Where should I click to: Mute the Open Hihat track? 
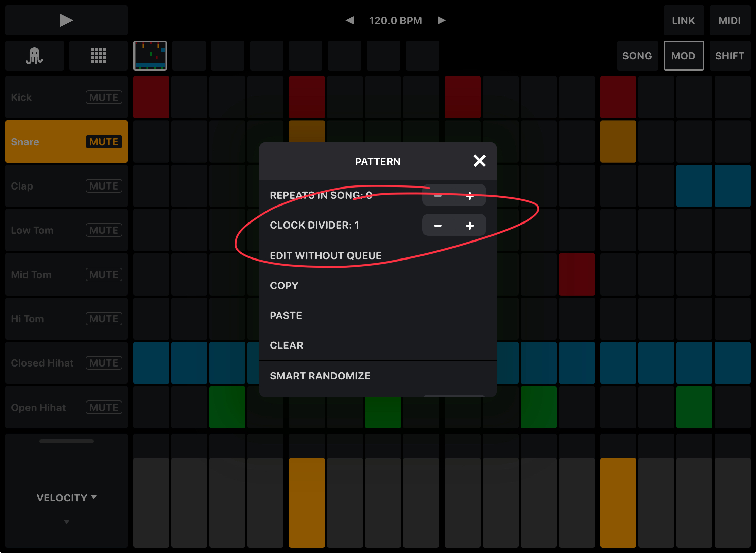pos(104,407)
